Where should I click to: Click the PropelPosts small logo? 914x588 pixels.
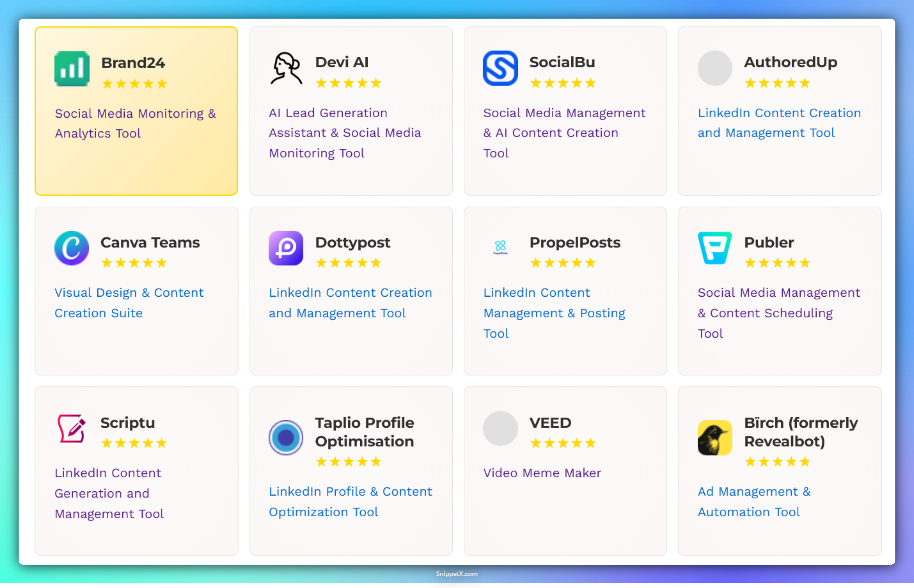pos(500,247)
